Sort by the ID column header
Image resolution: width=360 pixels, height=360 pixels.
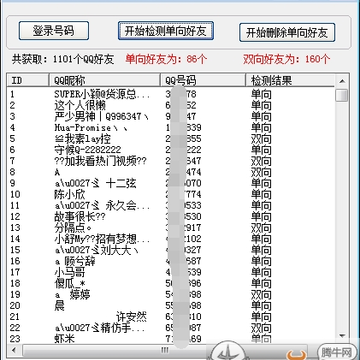28,80
